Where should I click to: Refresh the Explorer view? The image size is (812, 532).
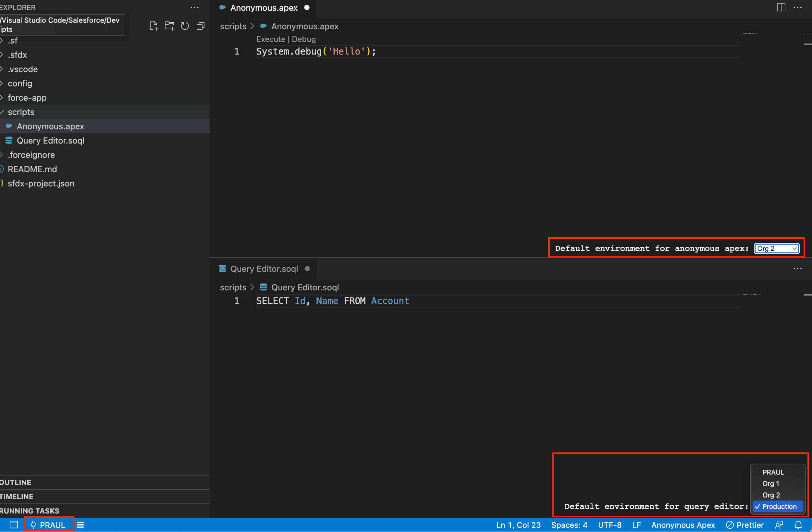pos(185,26)
